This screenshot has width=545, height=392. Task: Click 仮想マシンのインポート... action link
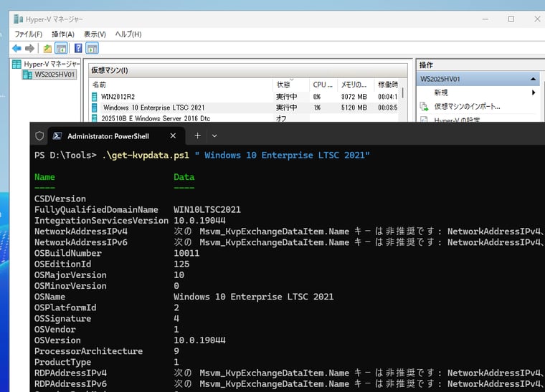[467, 106]
